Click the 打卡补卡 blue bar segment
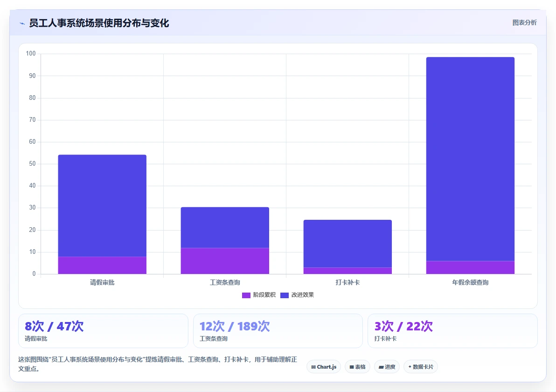 coord(347,244)
